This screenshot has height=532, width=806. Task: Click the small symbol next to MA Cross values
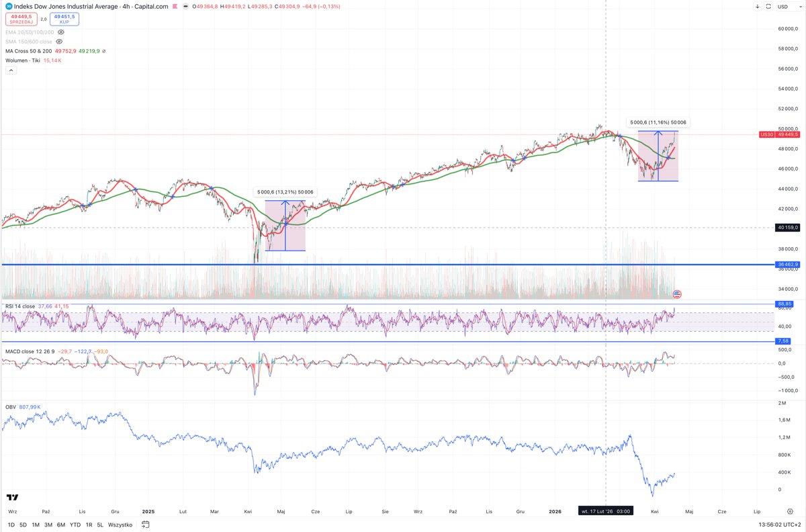pos(103,50)
